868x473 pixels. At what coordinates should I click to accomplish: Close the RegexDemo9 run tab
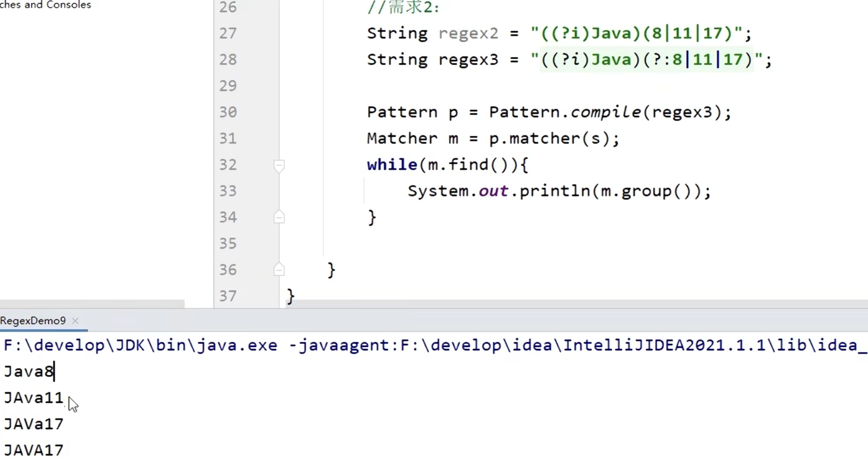pos(75,321)
